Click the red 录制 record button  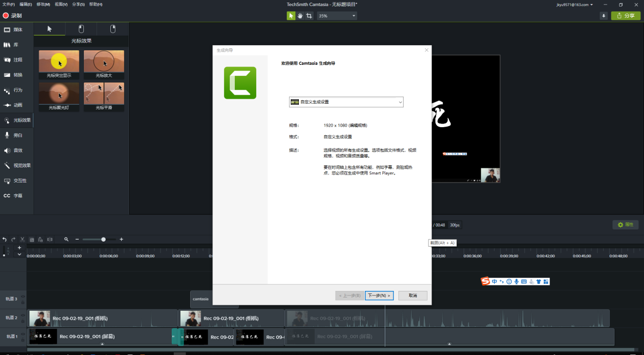point(13,16)
